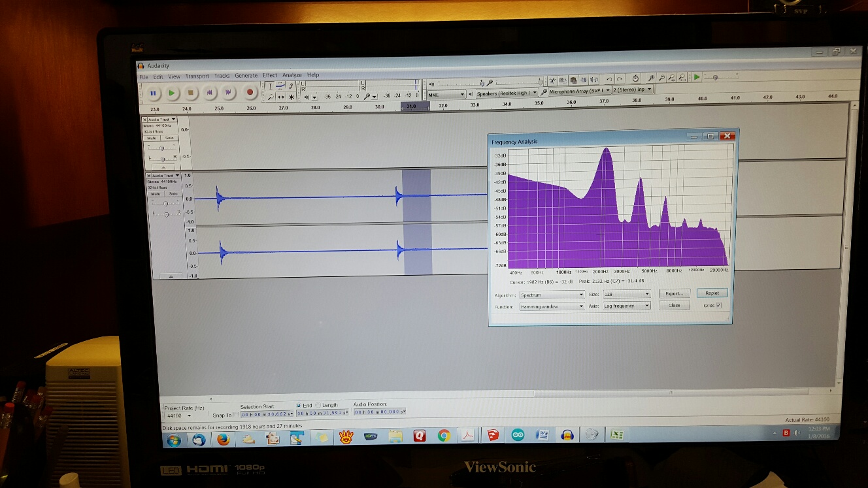Open the Speakers output device dropdown
The width and height of the screenshot is (868, 488).
[507, 93]
